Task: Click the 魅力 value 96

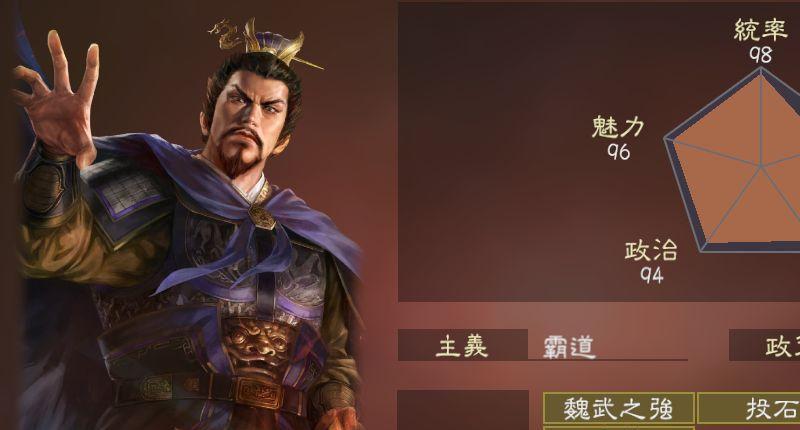Action: click(x=618, y=152)
